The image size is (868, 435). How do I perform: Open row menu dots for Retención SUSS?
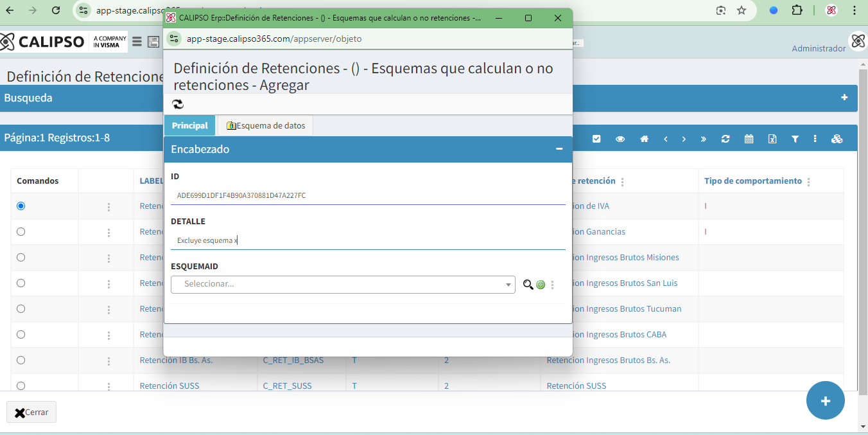click(x=108, y=387)
